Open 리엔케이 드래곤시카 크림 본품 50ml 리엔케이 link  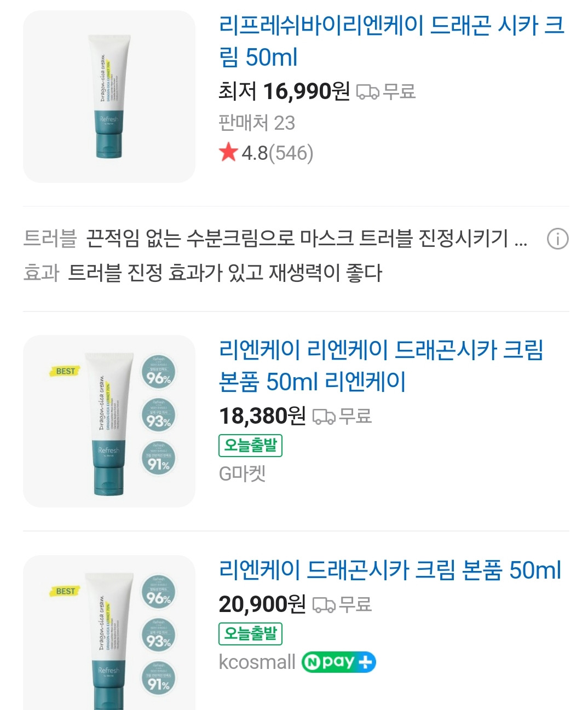tap(381, 365)
